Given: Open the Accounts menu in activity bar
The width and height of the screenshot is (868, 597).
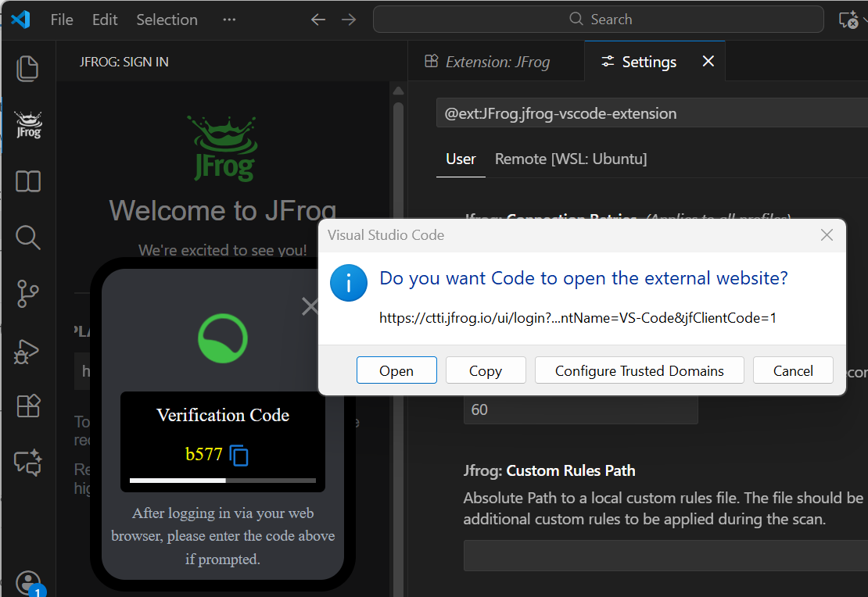Looking at the screenshot, I should point(27,582).
